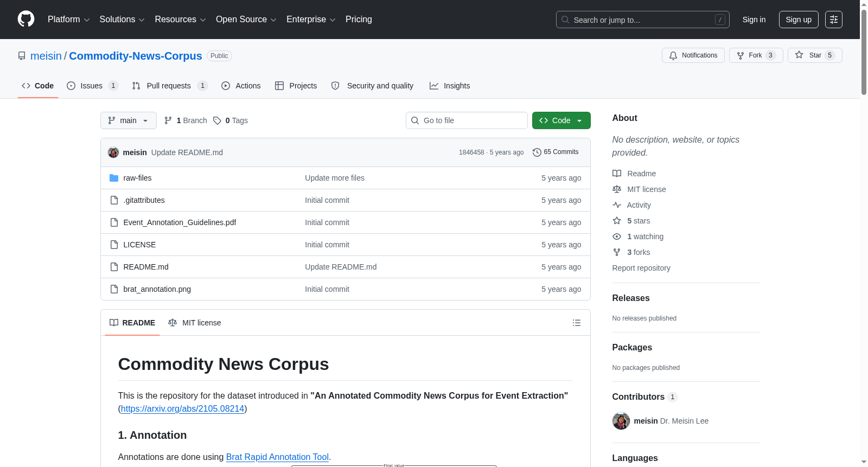
Task: Click Report repository link
Action: 641,268
